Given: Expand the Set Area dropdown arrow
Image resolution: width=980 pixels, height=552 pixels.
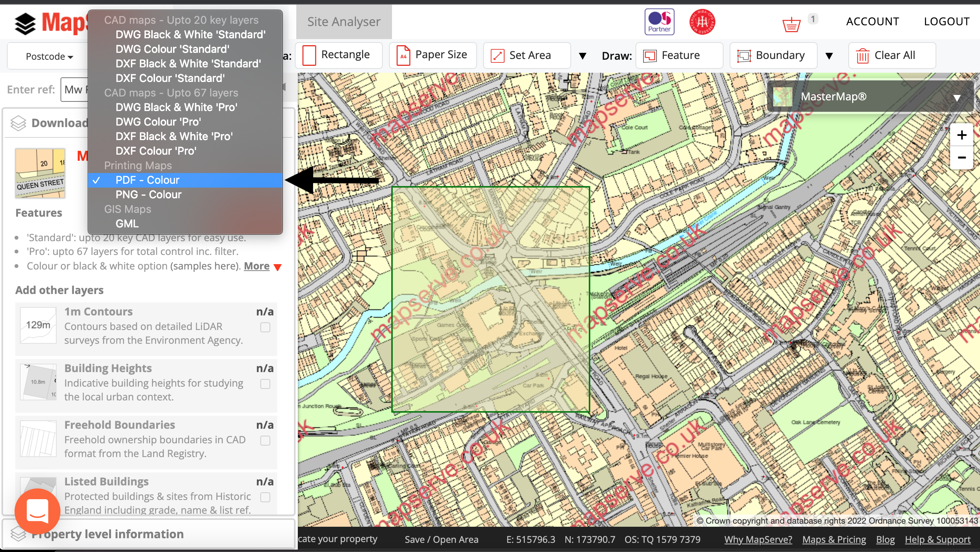Looking at the screenshot, I should (x=583, y=56).
